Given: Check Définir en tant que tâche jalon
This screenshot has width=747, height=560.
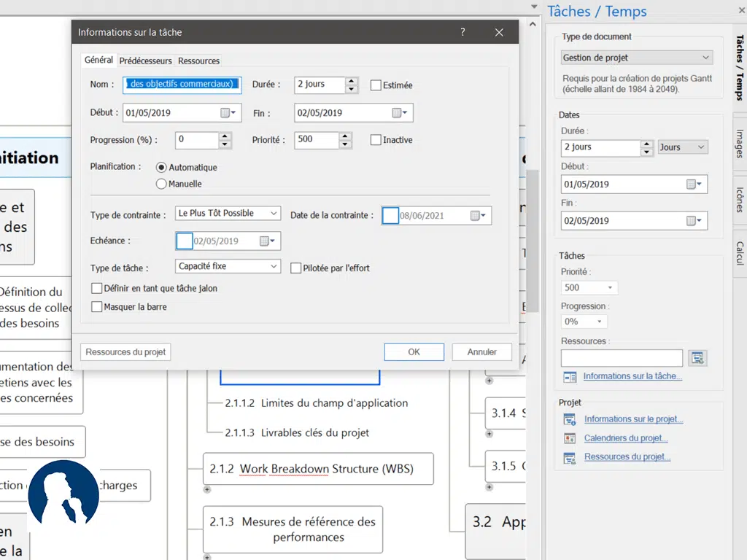Looking at the screenshot, I should point(96,288).
